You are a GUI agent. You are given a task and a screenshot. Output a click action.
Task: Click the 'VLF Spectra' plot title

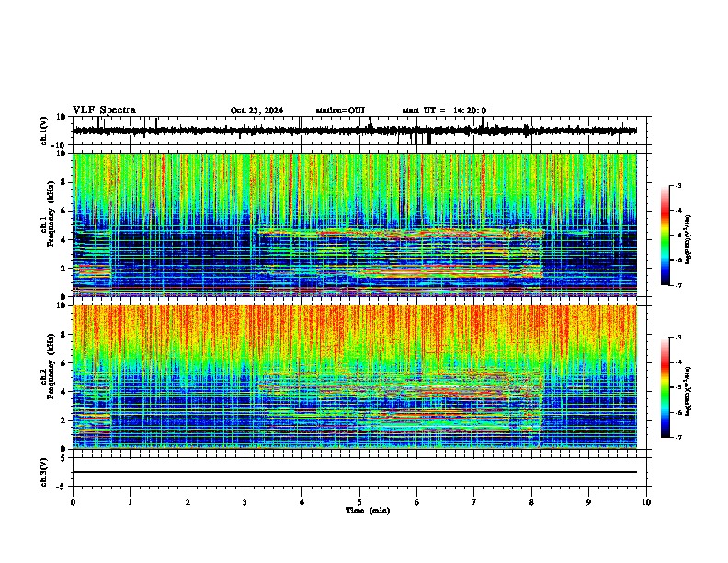[x=104, y=110]
